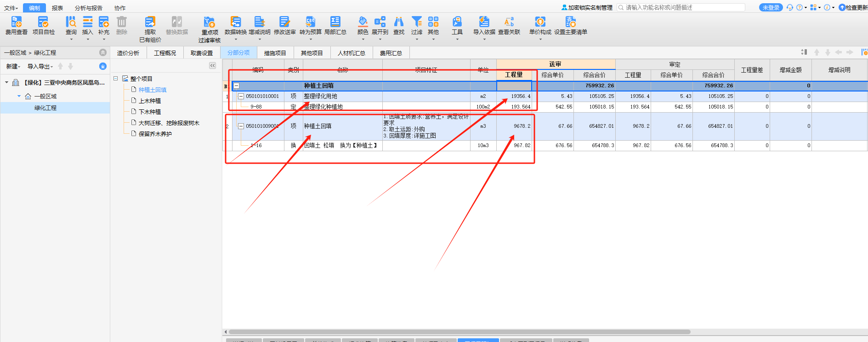Open the 人材机汇总 summary tab
Image resolution: width=868 pixels, height=342 pixels.
click(x=352, y=53)
